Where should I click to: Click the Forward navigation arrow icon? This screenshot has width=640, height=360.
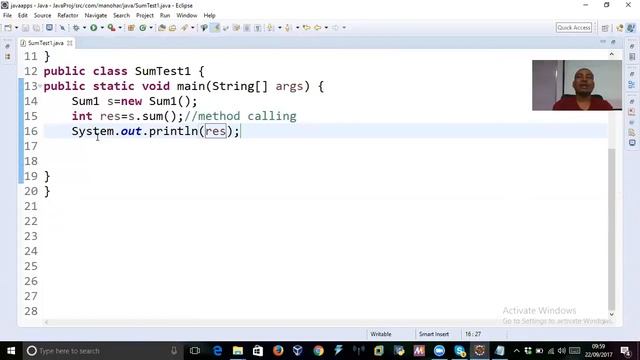pyautogui.click(x=336, y=28)
